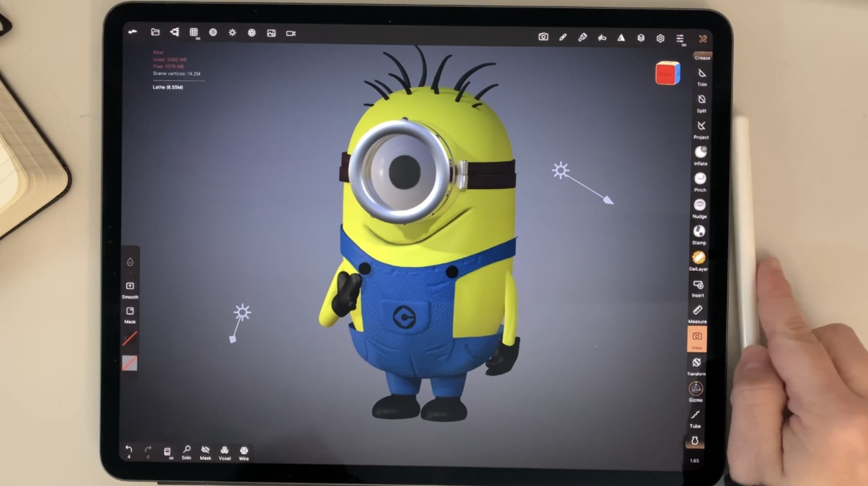
Task: Open the files folder menu
Action: click(x=155, y=32)
